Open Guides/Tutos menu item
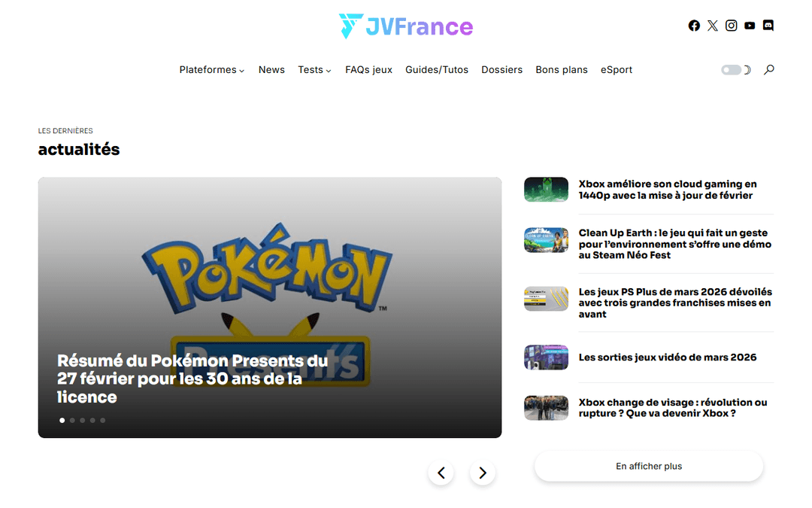 click(437, 69)
